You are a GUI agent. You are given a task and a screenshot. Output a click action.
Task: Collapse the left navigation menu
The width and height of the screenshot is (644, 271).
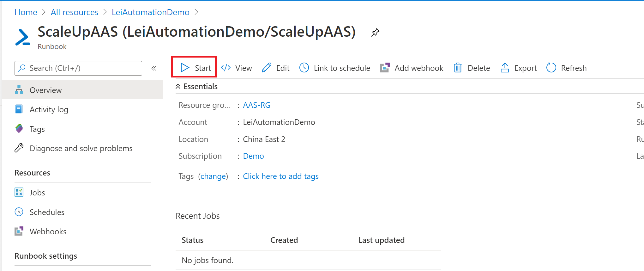pyautogui.click(x=154, y=68)
